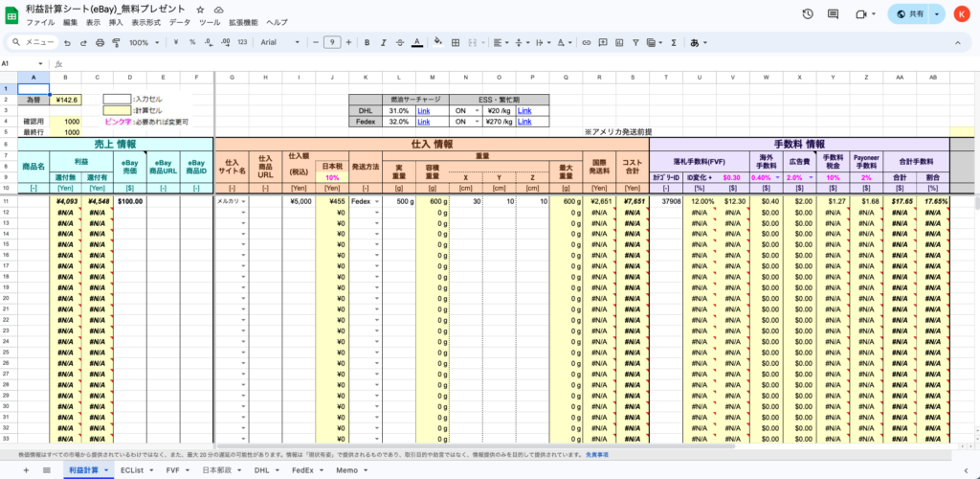Screen dimensions: 980x479
Task: Click the merge cells icon
Action: pyautogui.click(x=473, y=42)
